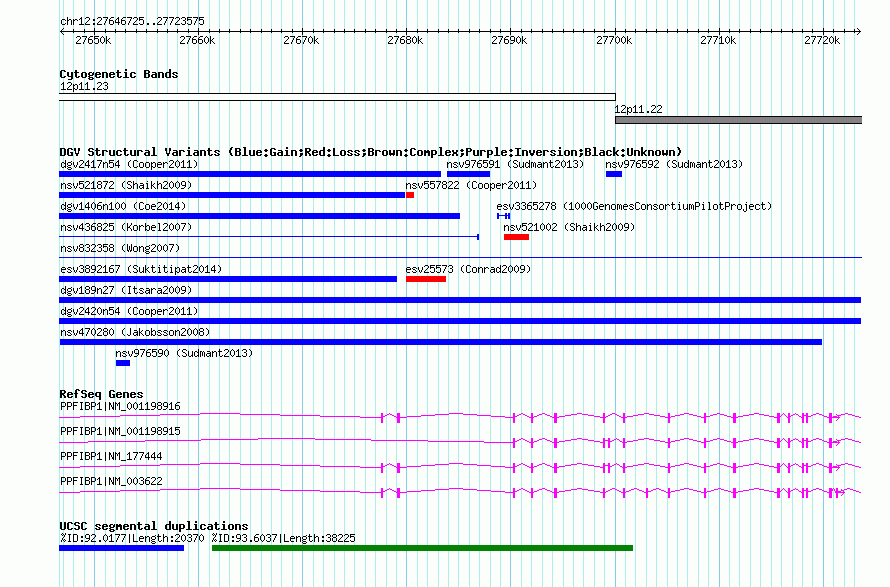Click the nsv470280 (Jakobsson2008) variant label
Viewport: 890px width, 587px height.
(135, 332)
